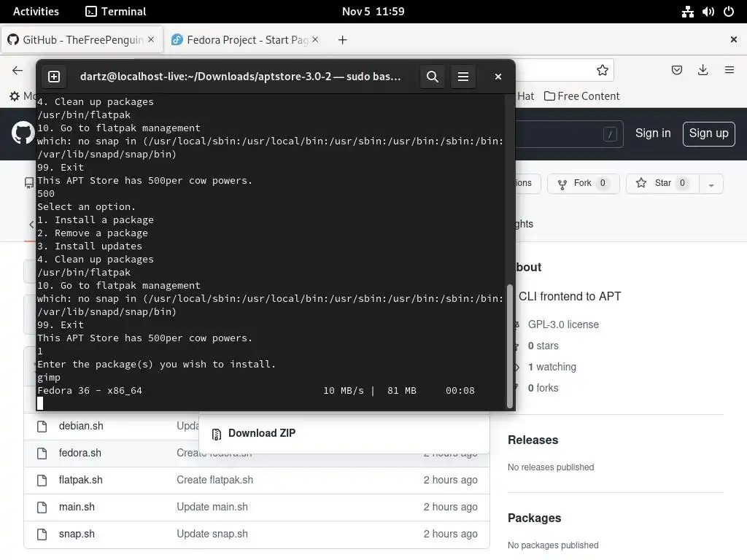Click the Sign in link on GitHub
This screenshot has width=747, height=560.
pyautogui.click(x=653, y=133)
